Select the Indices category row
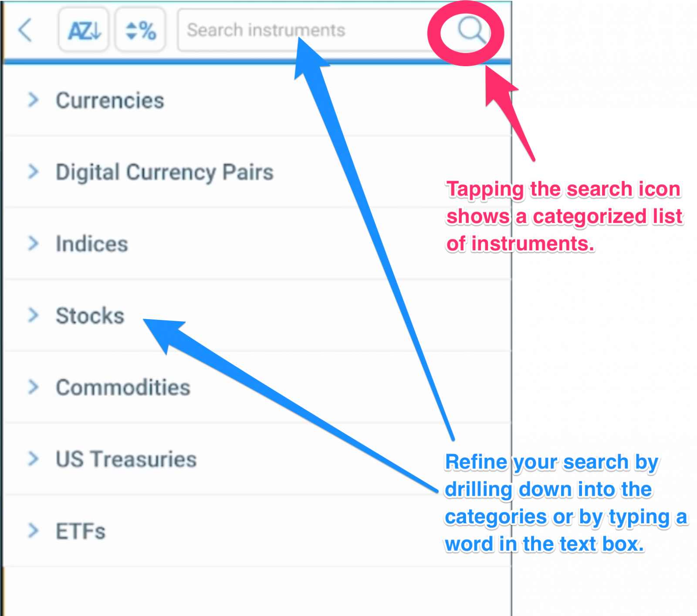 pos(91,243)
